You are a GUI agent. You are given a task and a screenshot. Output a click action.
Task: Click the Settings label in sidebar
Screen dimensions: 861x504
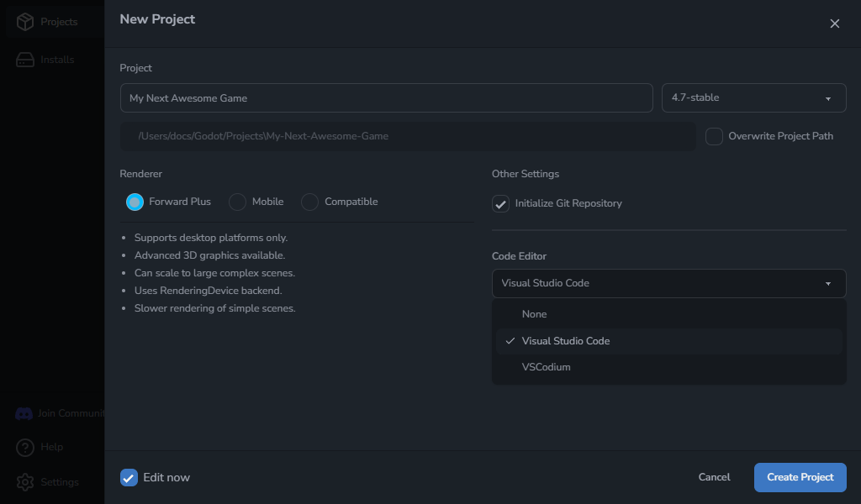click(x=60, y=483)
